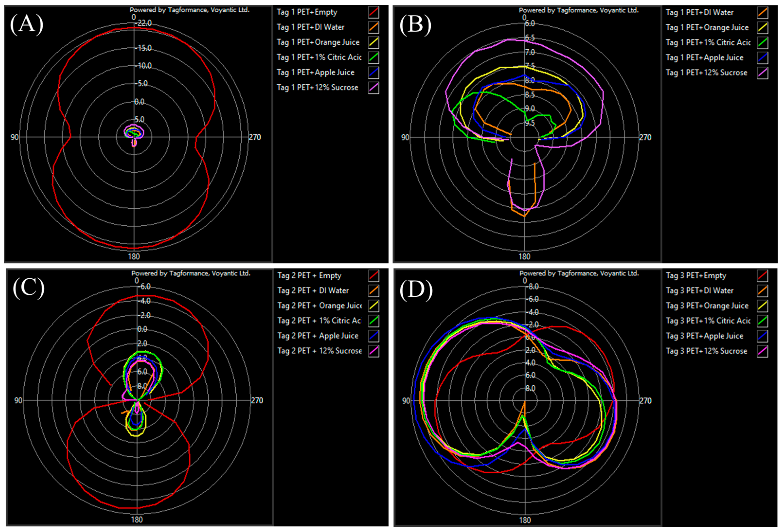Click yellow swatch for Orange Juice in panel A
Image resolution: width=781 pixels, height=532 pixels.
pyautogui.click(x=373, y=43)
